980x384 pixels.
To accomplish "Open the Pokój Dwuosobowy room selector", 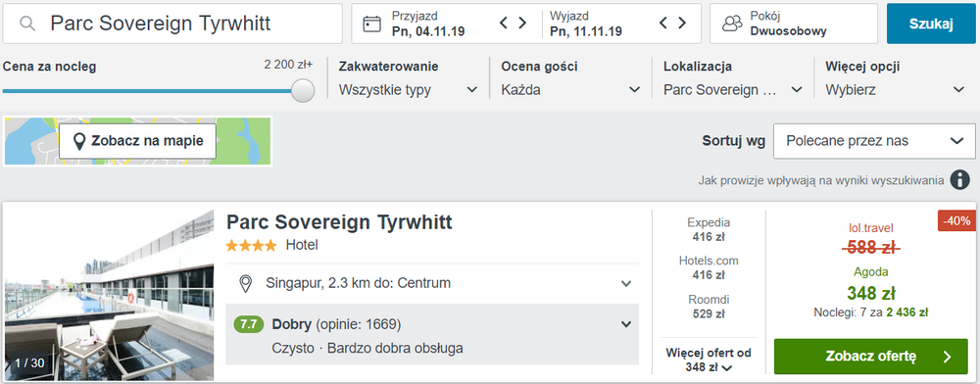I will point(794,24).
